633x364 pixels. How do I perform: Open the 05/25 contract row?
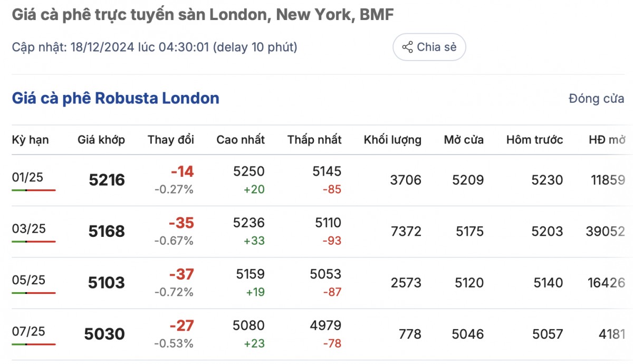point(29,280)
